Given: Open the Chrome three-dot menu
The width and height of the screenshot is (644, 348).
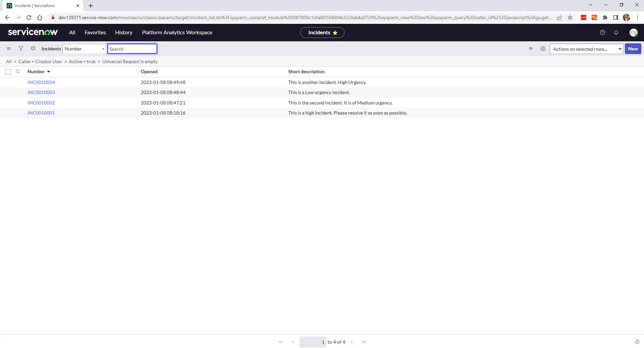Looking at the screenshot, I should click(x=637, y=17).
